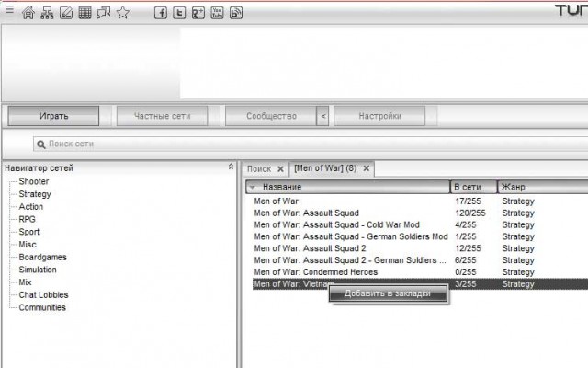Select Communities in network navigator
The height and width of the screenshot is (368, 588).
[42, 307]
